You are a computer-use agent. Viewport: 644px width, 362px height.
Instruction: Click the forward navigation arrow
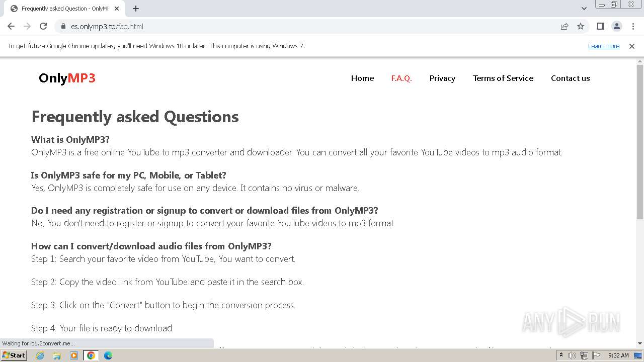pos(27,26)
